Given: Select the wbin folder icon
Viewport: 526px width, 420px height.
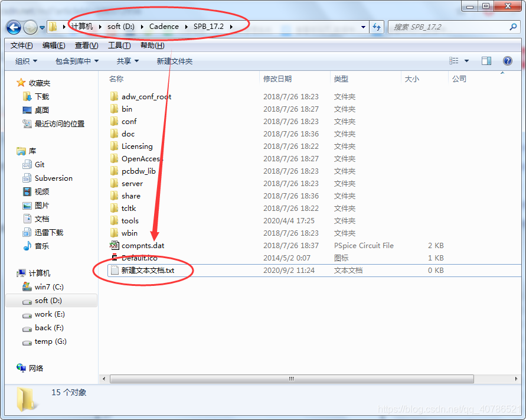Looking at the screenshot, I should click(114, 233).
